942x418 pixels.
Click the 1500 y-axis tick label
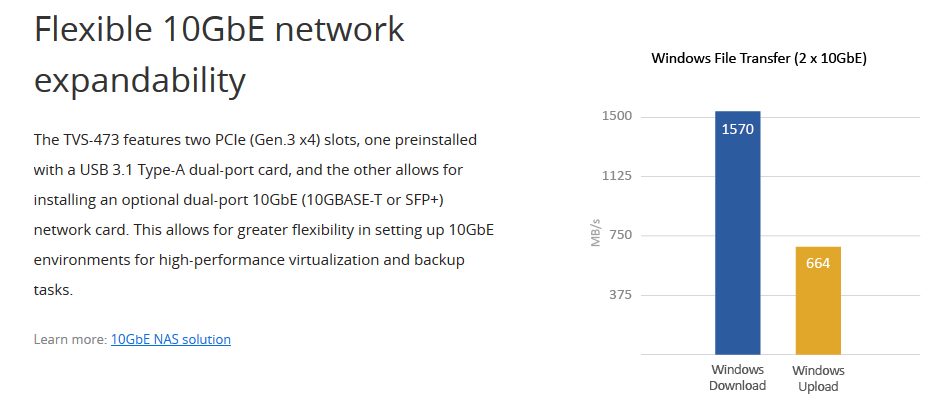617,117
